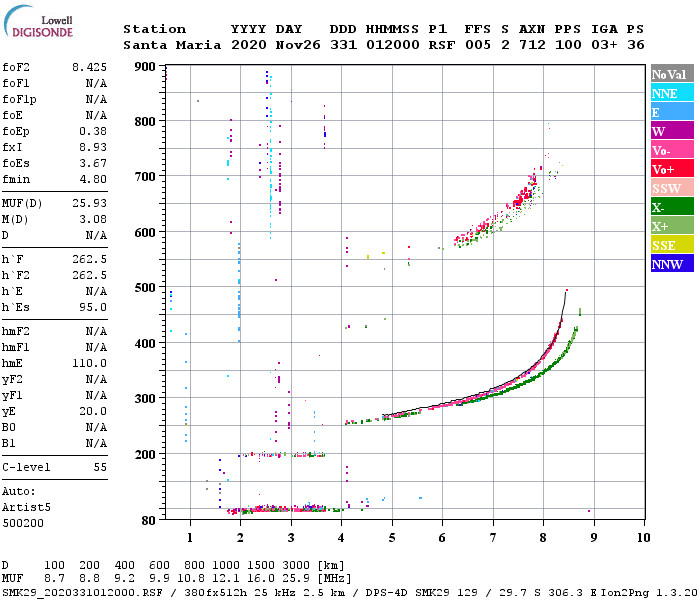Image resolution: width=700 pixels, height=600 pixels.
Task: Click the Santa Maria station name
Action: click(x=172, y=45)
